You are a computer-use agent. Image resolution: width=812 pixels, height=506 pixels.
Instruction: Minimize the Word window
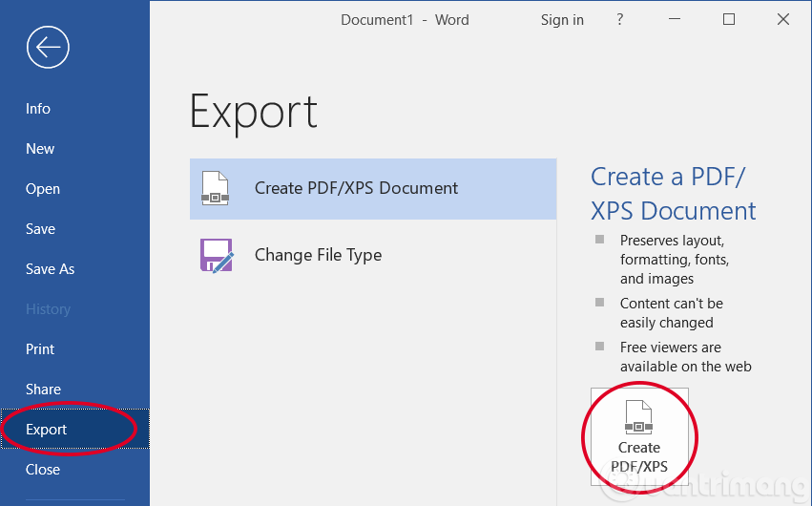click(675, 19)
